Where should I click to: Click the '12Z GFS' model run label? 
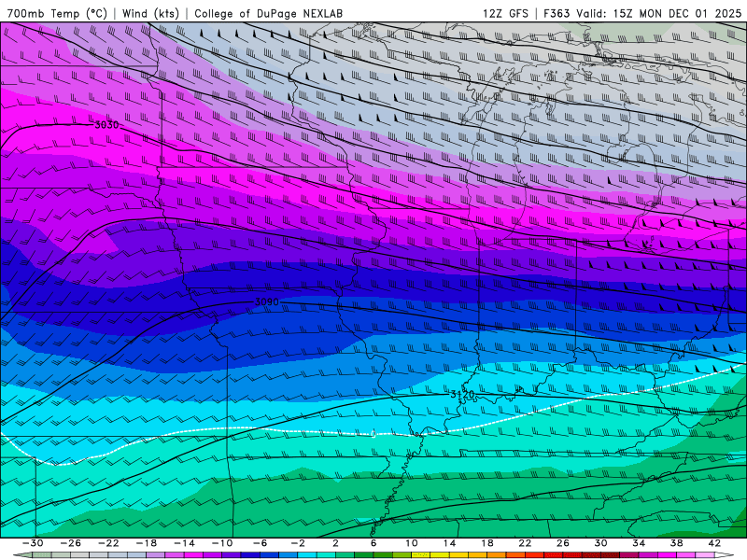pos(505,13)
